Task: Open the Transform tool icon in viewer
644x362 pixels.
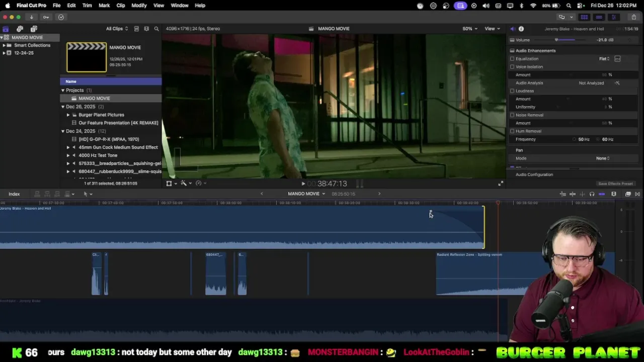Action: (169, 184)
